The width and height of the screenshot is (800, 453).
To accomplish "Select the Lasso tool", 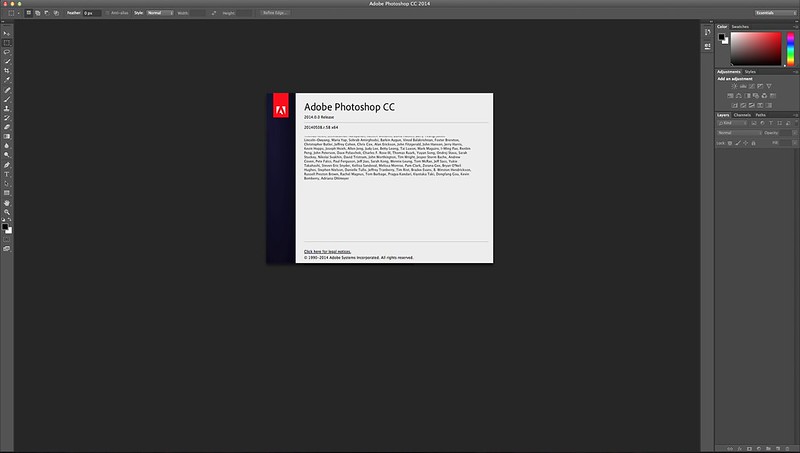I will tap(7, 52).
